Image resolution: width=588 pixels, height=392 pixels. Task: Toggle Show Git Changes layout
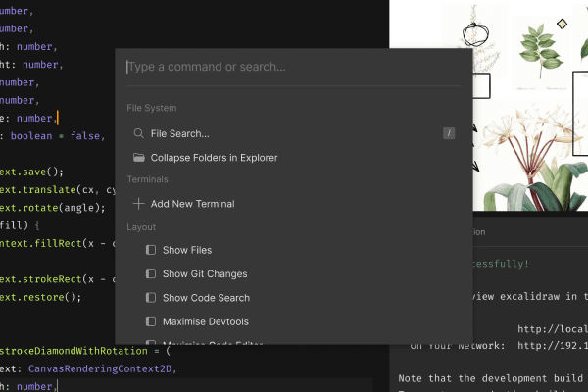coord(204,274)
